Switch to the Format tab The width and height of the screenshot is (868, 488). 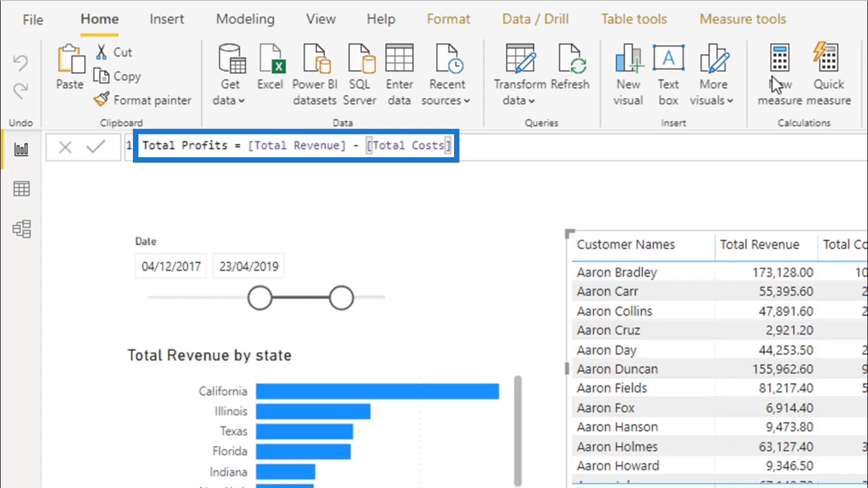(448, 19)
